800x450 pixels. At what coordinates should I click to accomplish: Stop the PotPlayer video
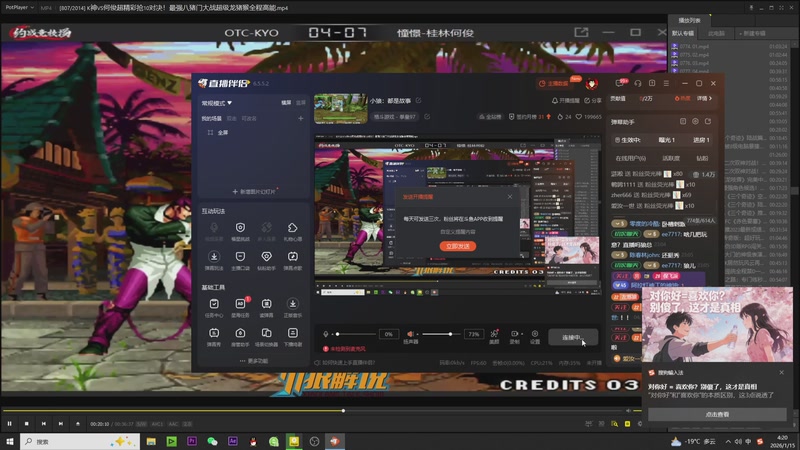click(27, 423)
